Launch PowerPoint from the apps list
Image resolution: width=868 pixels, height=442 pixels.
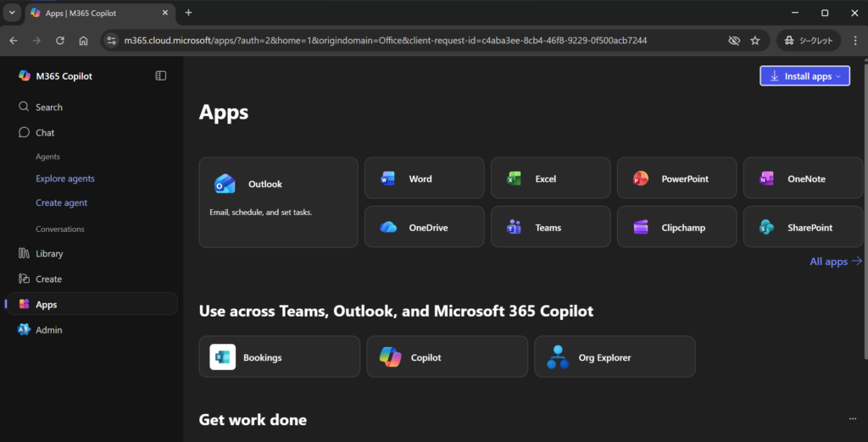coord(676,179)
